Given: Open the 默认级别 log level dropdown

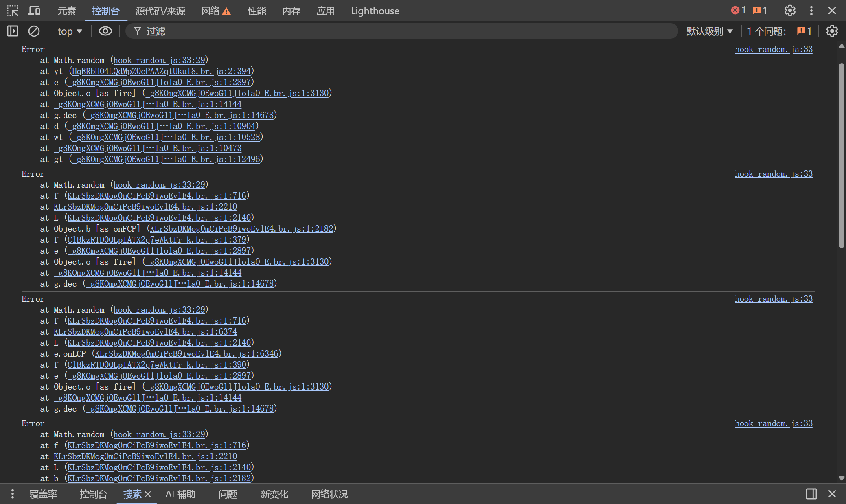Looking at the screenshot, I should (709, 31).
